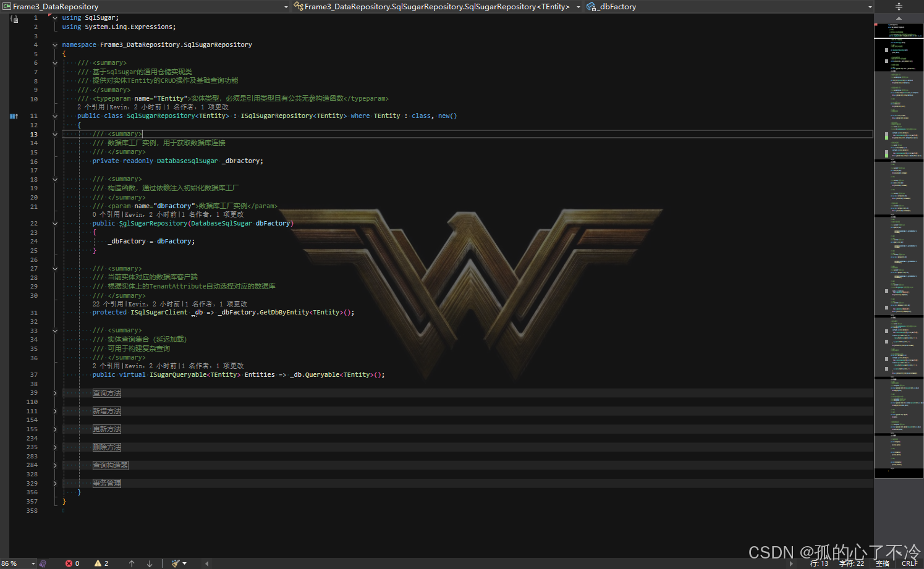This screenshot has width=924, height=569.
Task: Click the class icon in the type navigation bar
Action: point(299,6)
